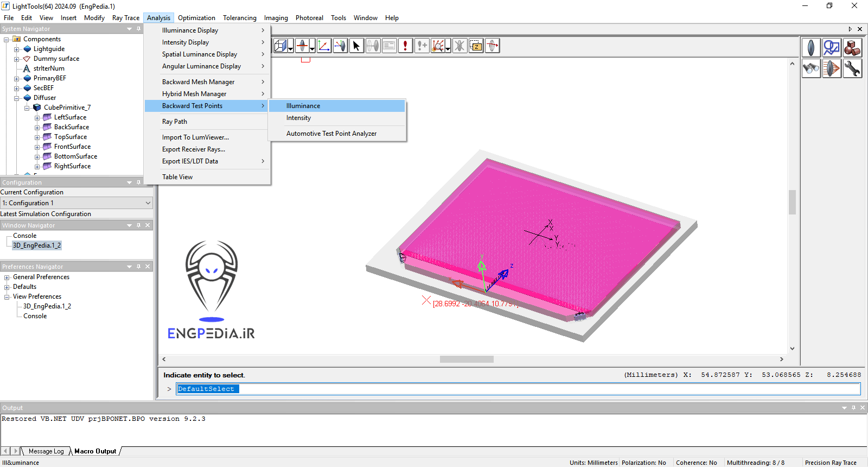Click the wireframe cube view-style icon
The image size is (868, 467).
(280, 46)
